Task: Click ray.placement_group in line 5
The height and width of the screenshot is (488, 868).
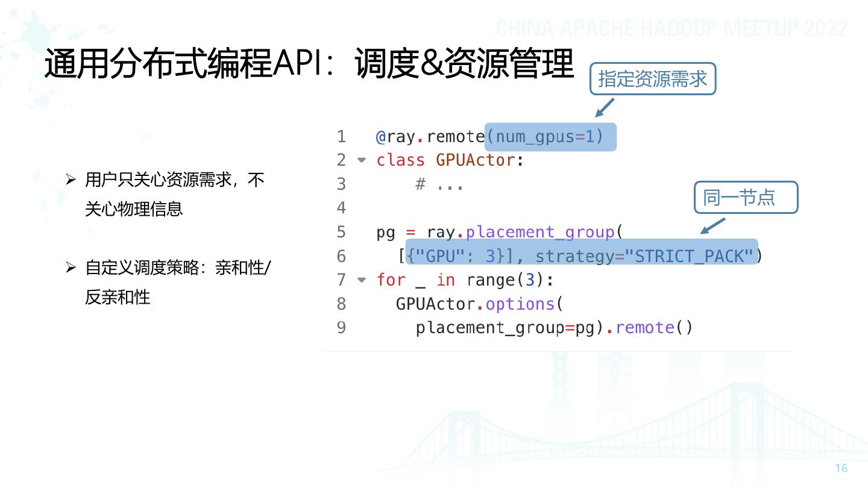Action: [521, 232]
